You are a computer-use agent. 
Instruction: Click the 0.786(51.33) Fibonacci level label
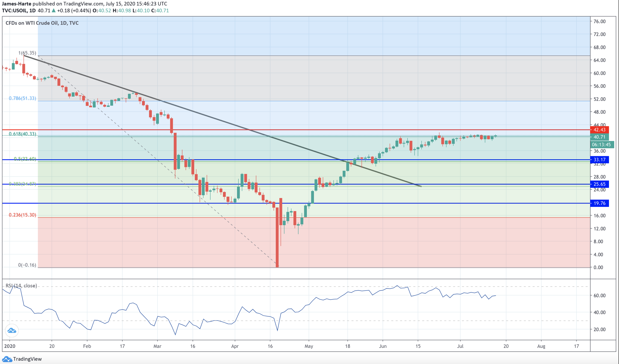22,98
